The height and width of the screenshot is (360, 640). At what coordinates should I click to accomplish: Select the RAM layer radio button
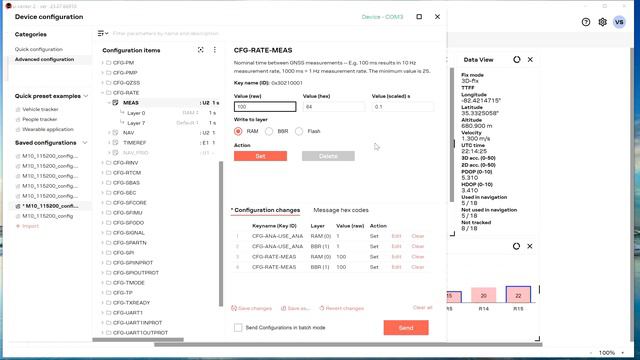click(x=238, y=131)
